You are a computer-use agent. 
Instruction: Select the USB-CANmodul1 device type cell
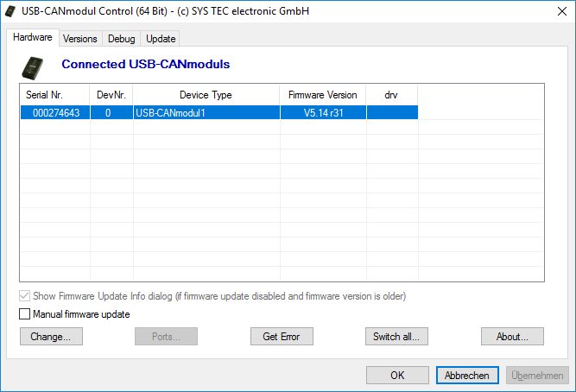pyautogui.click(x=206, y=112)
